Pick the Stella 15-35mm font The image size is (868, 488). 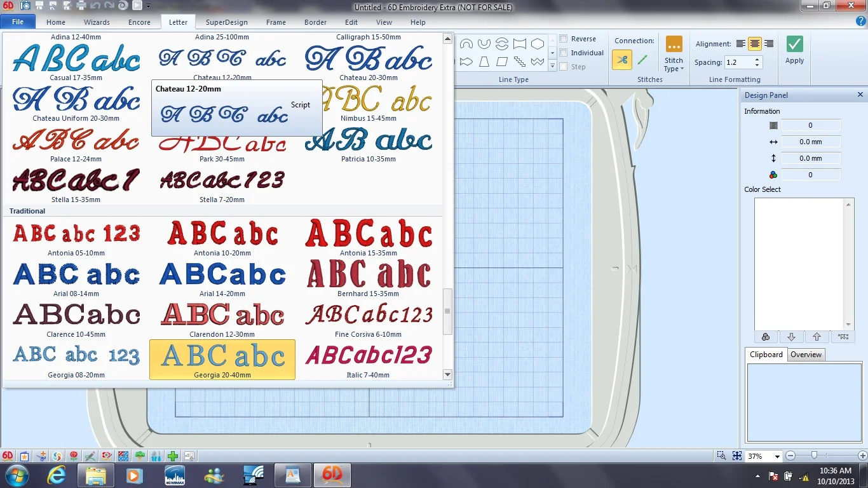pyautogui.click(x=76, y=185)
